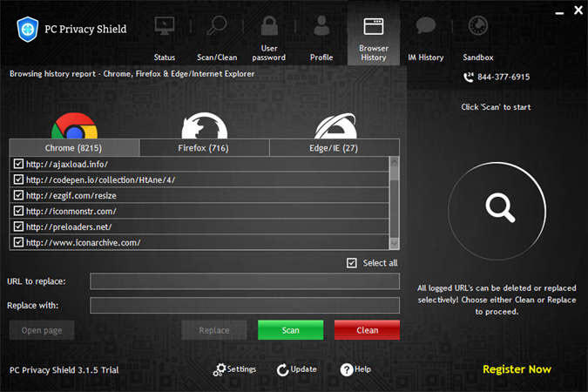Uncheck the codepen.io collection checkbox
The height and width of the screenshot is (392, 588).
tap(18, 179)
